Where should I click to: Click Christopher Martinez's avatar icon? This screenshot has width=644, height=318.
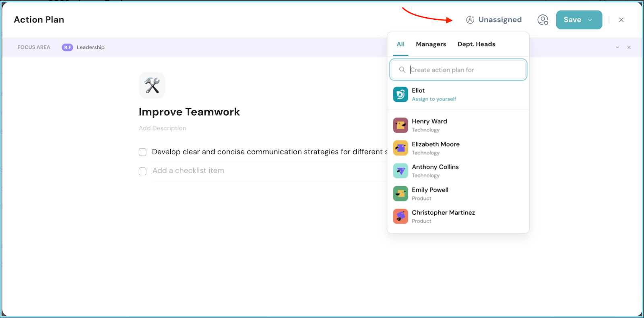click(400, 216)
